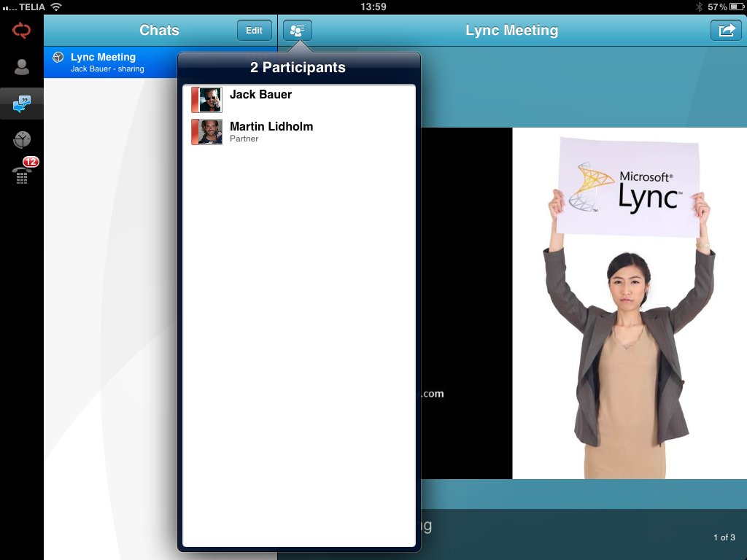Tap the 'Partner' label under Martin Lidholm
The width and height of the screenshot is (747, 560).
pos(244,139)
